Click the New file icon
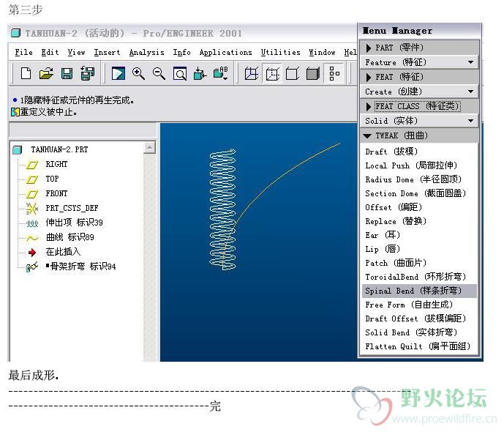The image size is (504, 432). (x=26, y=74)
